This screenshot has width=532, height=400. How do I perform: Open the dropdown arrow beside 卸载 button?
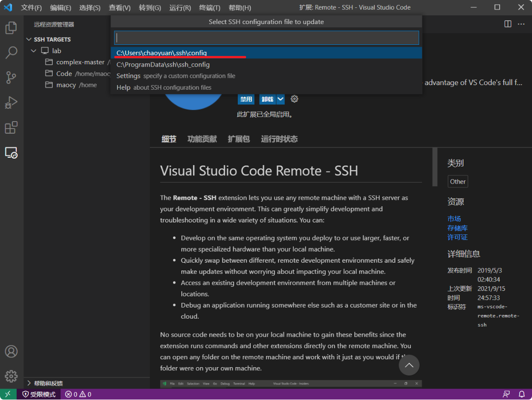[x=280, y=99]
